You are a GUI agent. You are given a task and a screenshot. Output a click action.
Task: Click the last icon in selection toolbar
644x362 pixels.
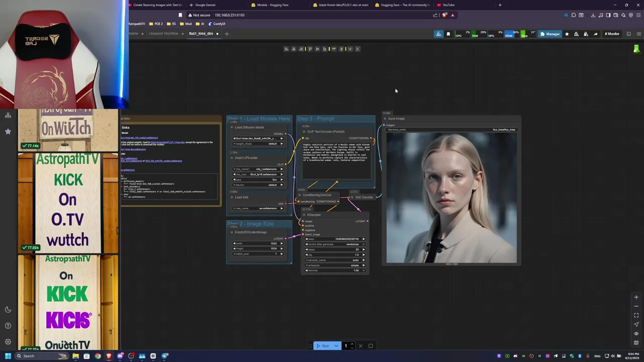coord(357,49)
